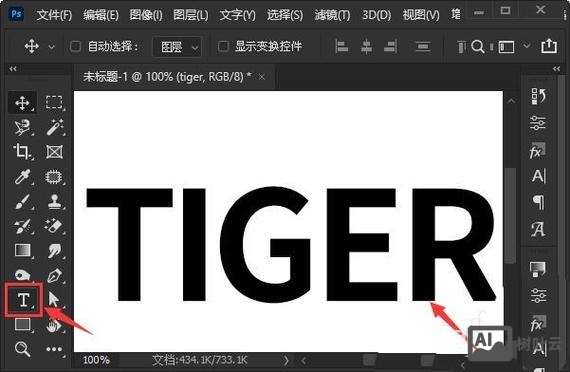
Task: Open the History panel icon
Action: [538, 96]
